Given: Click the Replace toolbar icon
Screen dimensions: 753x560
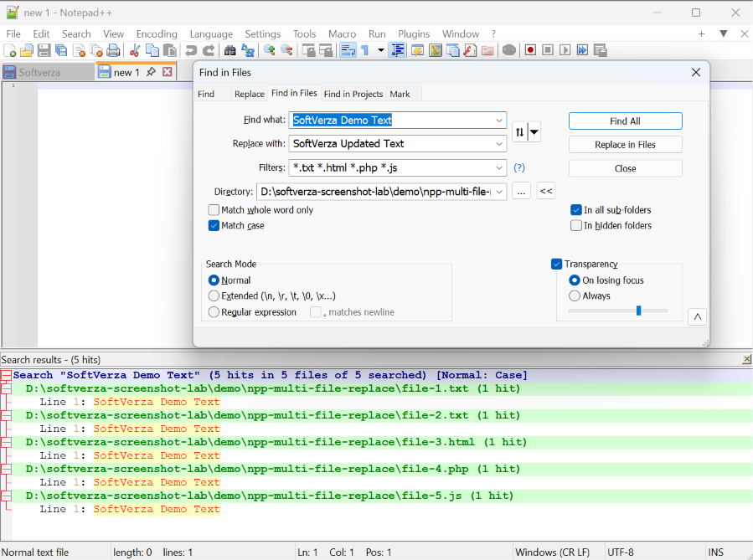Looking at the screenshot, I should (247, 50).
